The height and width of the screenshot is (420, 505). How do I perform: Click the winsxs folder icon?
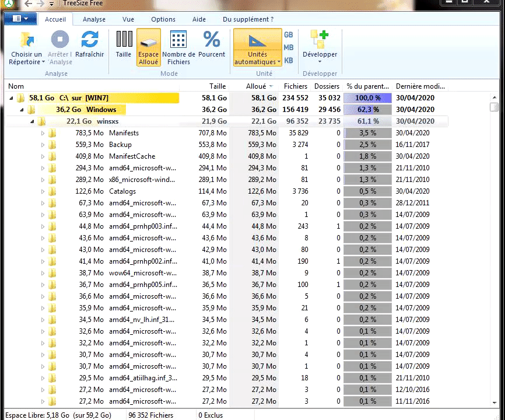42,121
